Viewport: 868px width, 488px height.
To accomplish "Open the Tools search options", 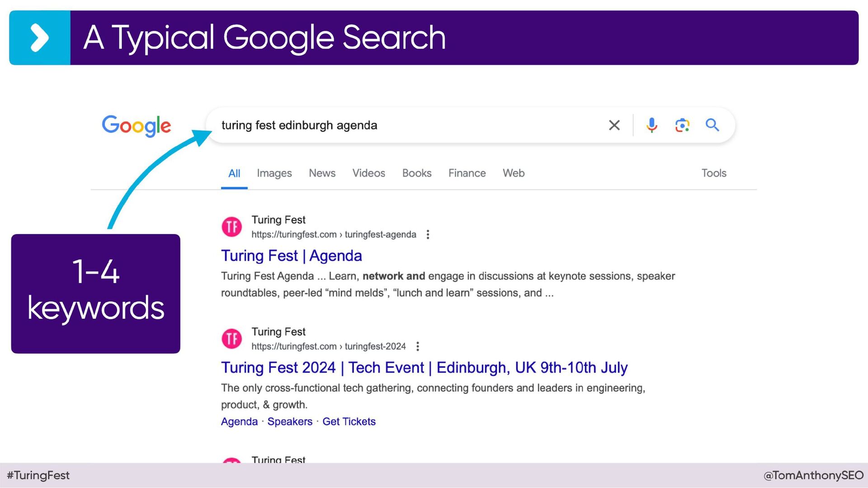I will [714, 174].
